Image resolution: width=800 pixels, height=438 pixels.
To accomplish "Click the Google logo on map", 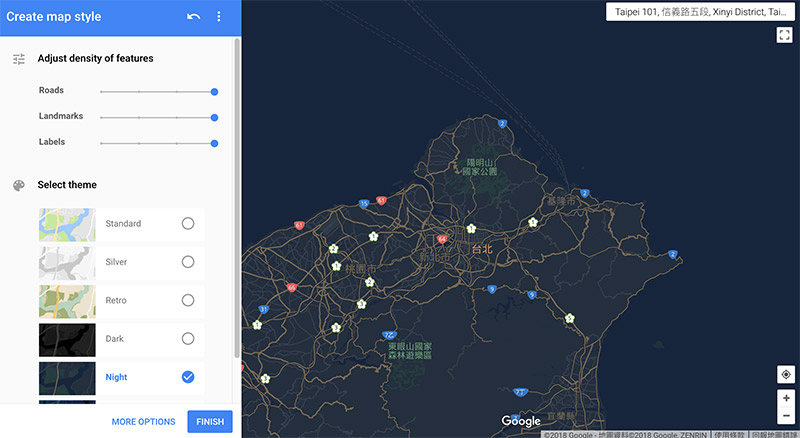I will click(521, 421).
